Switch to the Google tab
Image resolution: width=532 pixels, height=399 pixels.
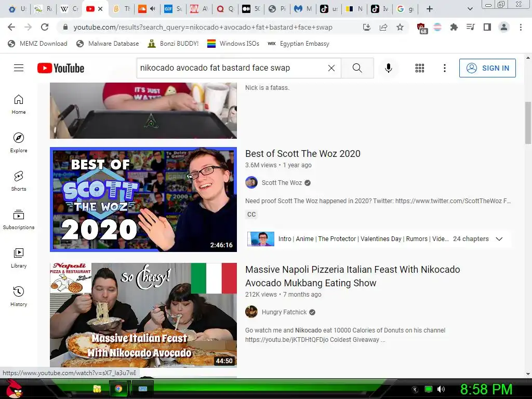pyautogui.click(x=405, y=9)
